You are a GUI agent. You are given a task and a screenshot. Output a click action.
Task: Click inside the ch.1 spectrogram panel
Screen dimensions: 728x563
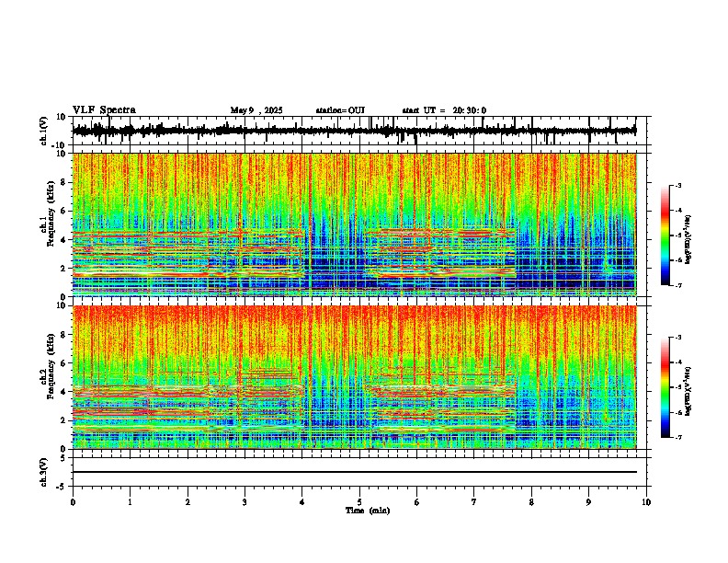click(354, 224)
